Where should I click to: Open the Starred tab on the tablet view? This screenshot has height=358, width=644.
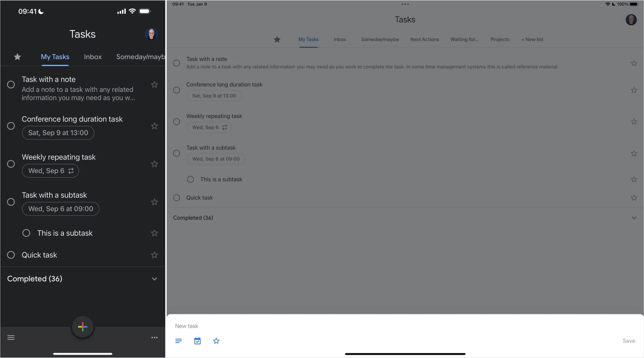point(277,39)
